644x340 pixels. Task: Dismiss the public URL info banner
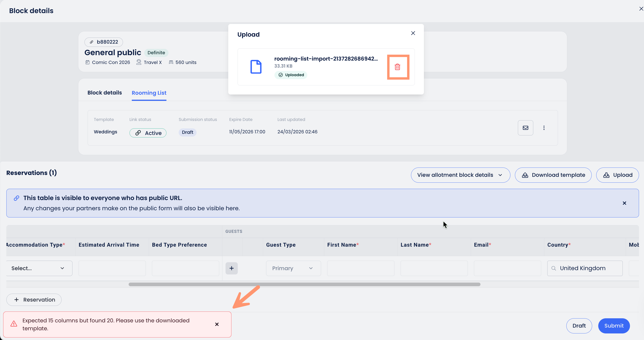(624, 203)
